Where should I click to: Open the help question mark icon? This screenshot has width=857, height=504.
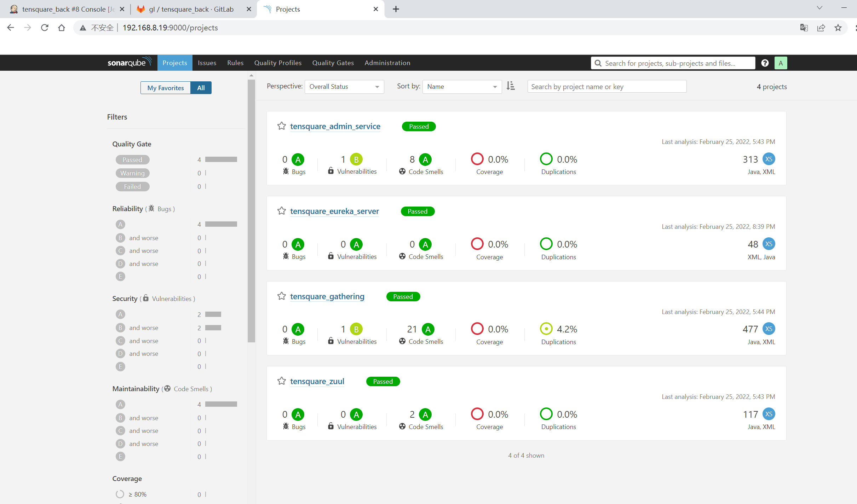[765, 63]
